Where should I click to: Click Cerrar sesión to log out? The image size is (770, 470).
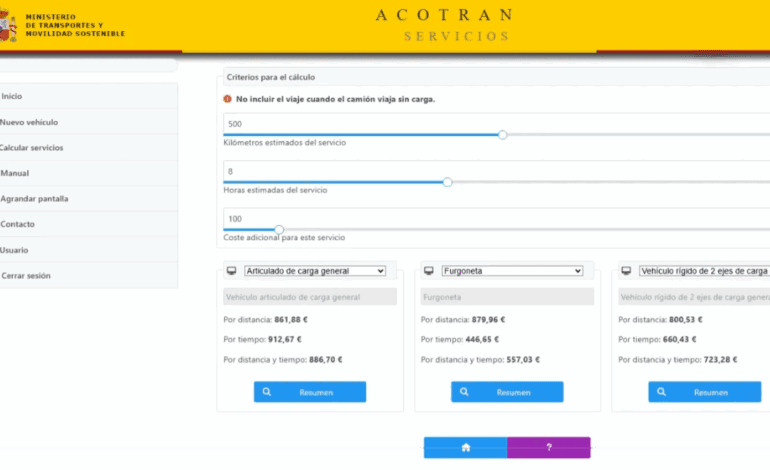(88, 276)
